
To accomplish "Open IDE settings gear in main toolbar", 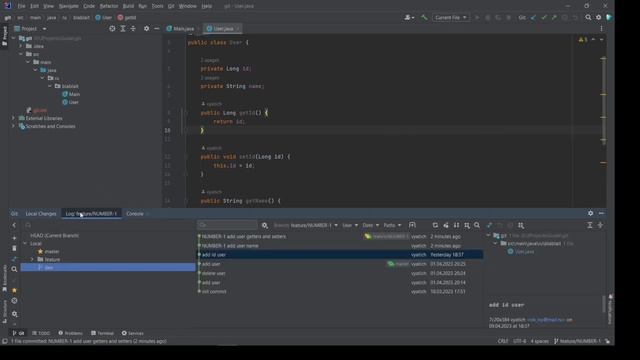I will pos(598,18).
